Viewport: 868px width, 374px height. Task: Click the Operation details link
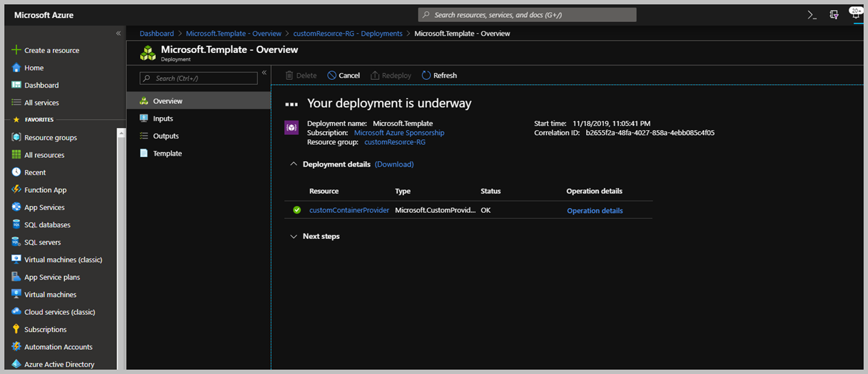click(x=594, y=211)
